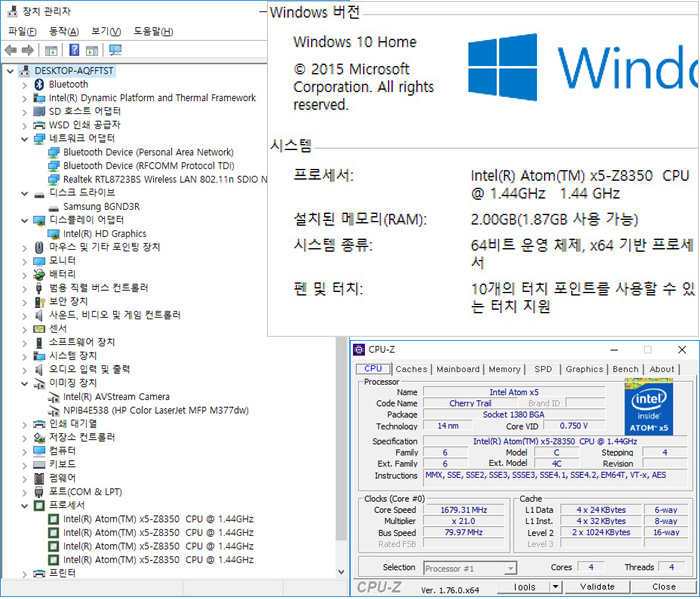Collapse the 이미징 장치 category
700x599 pixels.
[x=25, y=383]
